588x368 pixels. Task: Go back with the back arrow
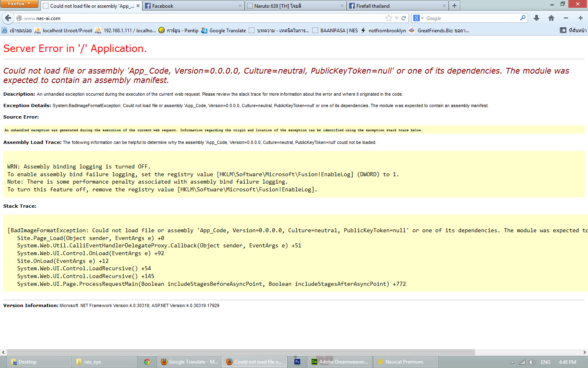[8, 18]
